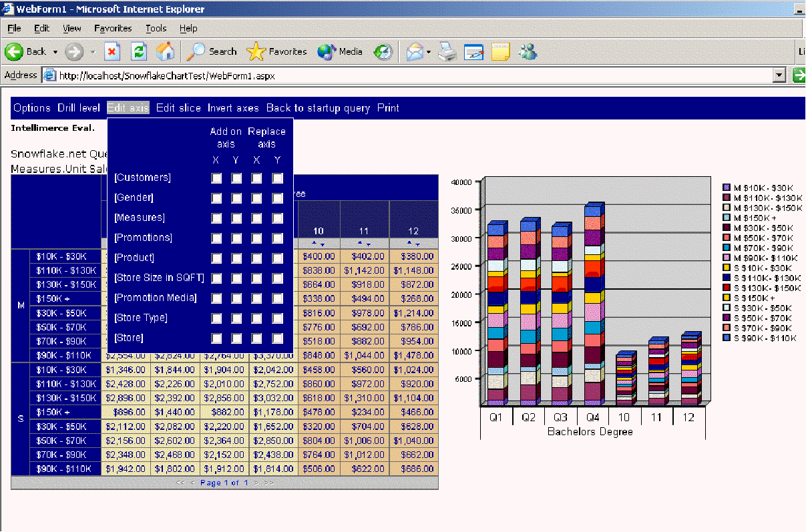Check Add on axis Y for [Gender]
Screen dimensions: 806x532
[x=236, y=198]
